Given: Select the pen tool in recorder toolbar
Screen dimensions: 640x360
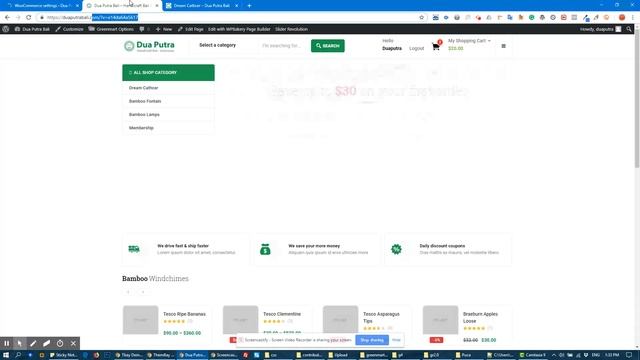Looking at the screenshot, I should 33,343.
